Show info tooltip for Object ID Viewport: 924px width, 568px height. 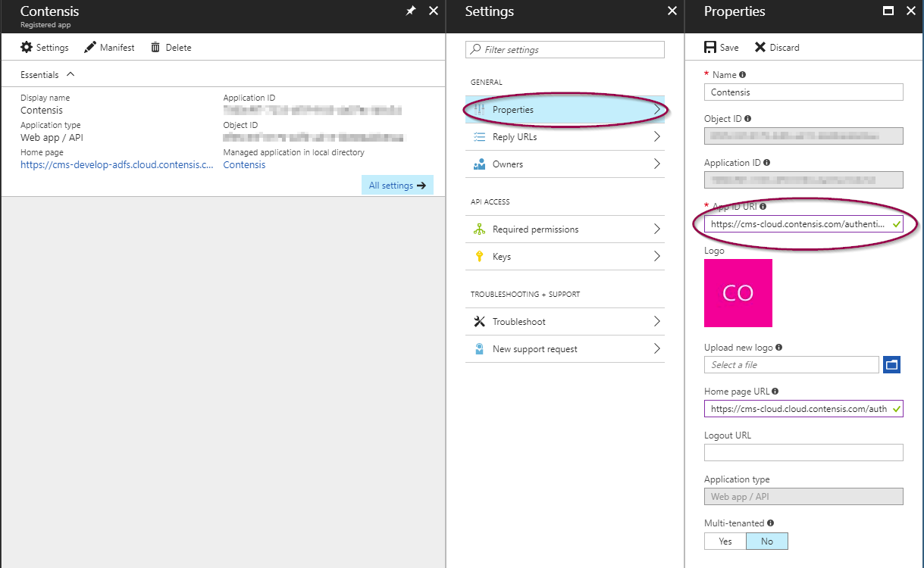(748, 119)
